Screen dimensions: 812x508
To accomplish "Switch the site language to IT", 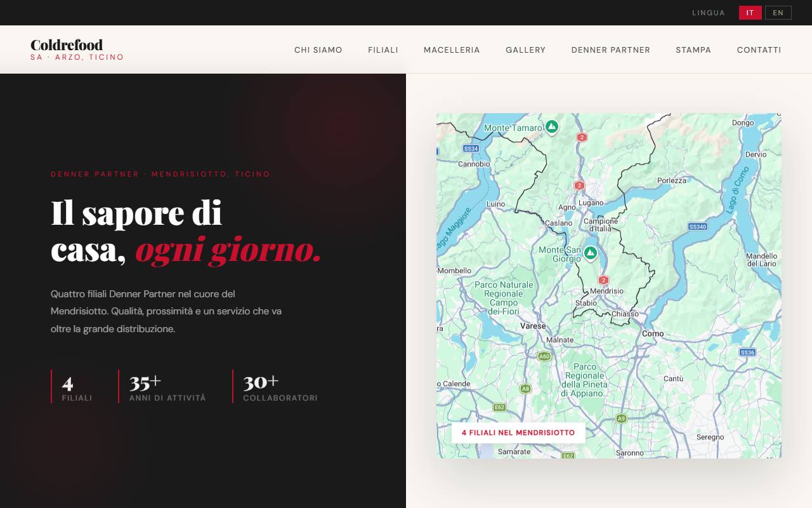I will click(750, 13).
